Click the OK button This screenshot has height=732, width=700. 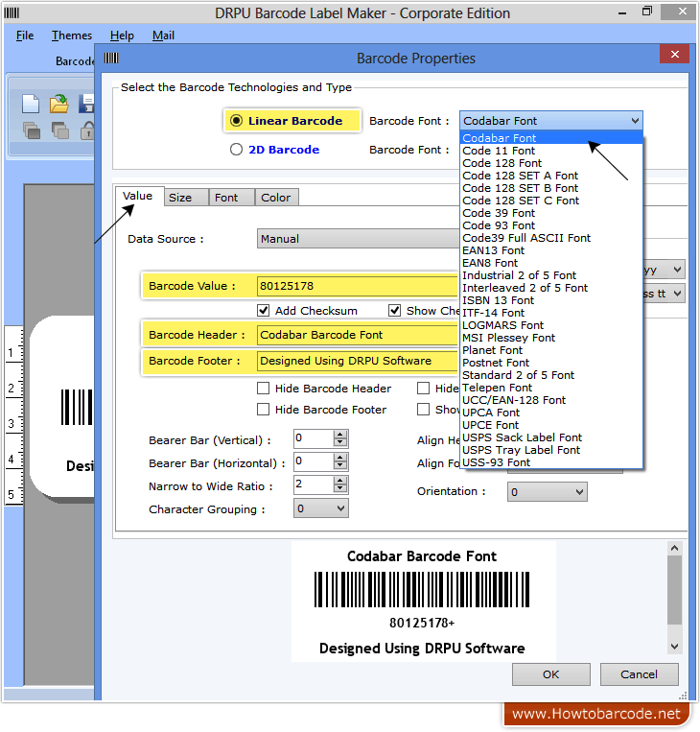[551, 674]
